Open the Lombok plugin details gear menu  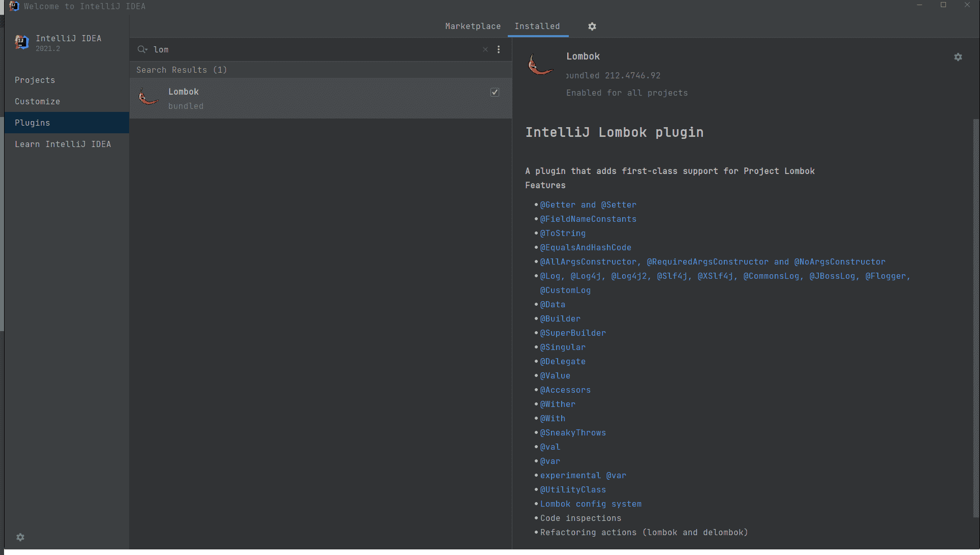(x=958, y=57)
